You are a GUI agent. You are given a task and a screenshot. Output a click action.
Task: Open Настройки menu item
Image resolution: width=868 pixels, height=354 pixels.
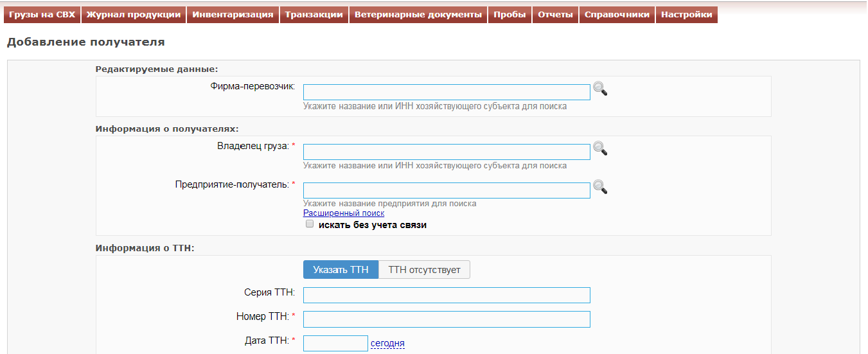tap(686, 15)
